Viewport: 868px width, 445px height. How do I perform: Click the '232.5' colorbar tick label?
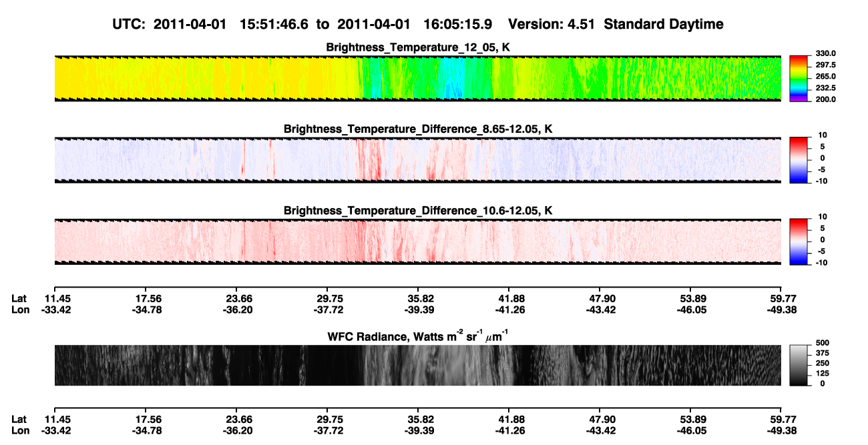(x=826, y=87)
